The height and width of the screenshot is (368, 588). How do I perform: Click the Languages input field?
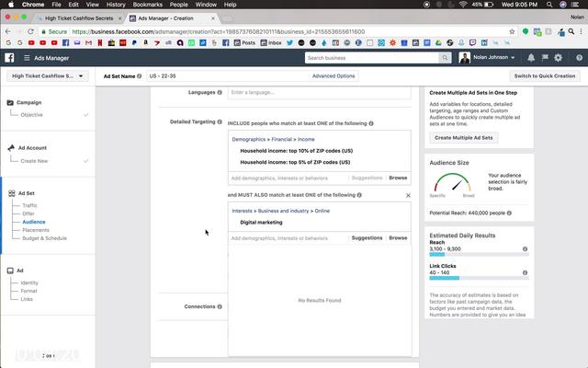click(319, 92)
